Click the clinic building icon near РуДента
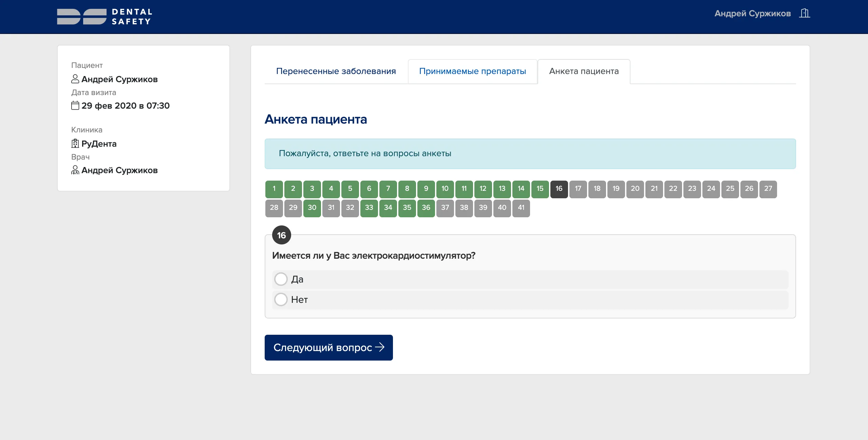The width and height of the screenshot is (868, 440). tap(75, 144)
